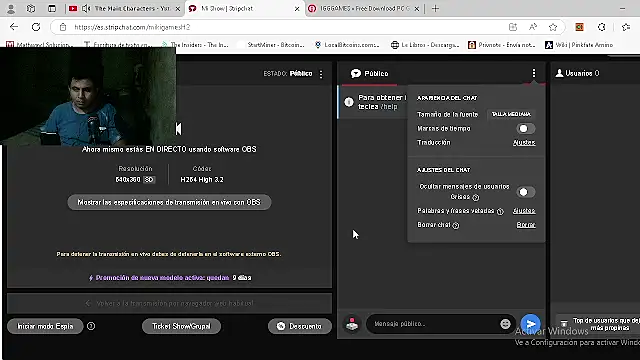Go back with the browser back arrow
640x360 pixels.
pos(14,27)
